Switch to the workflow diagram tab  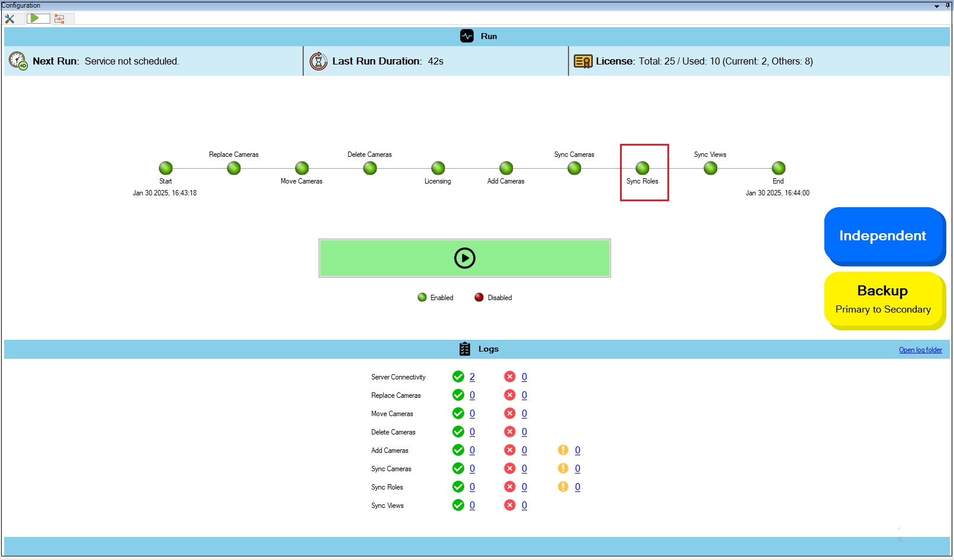point(59,19)
